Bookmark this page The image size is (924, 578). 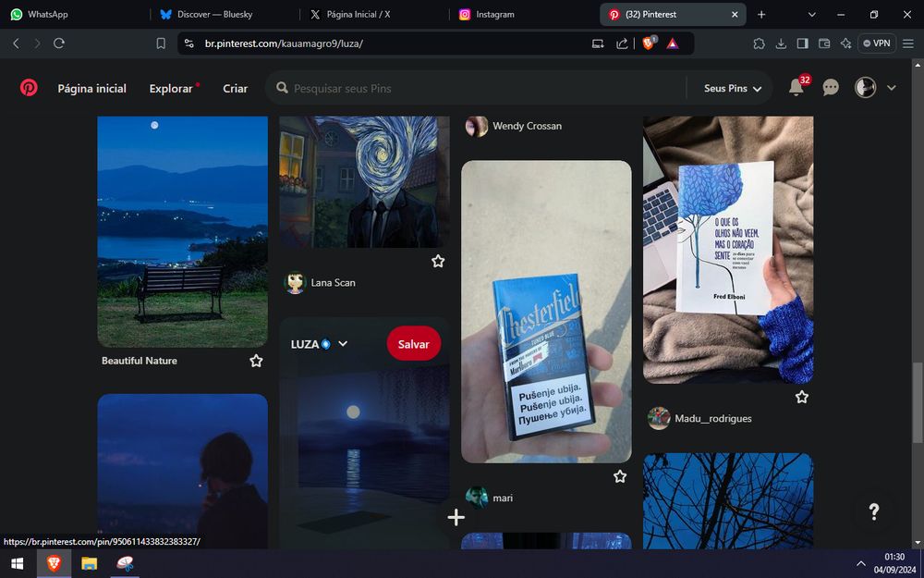(161, 43)
